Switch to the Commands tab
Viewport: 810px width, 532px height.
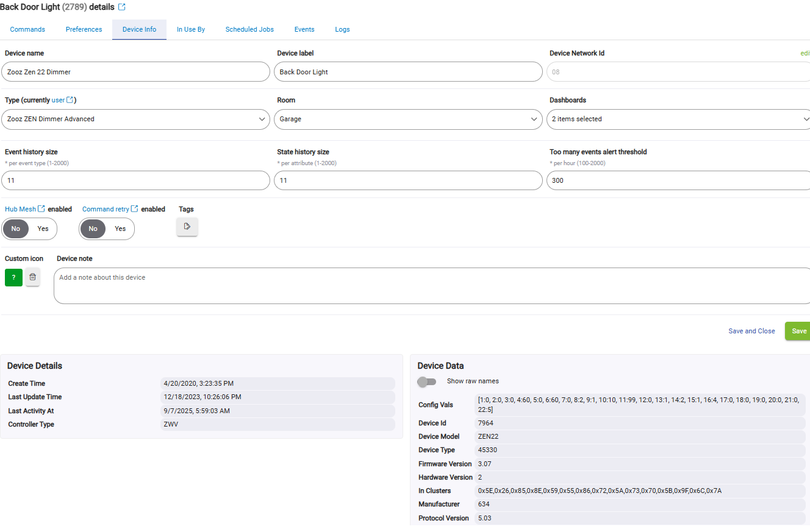pyautogui.click(x=27, y=29)
